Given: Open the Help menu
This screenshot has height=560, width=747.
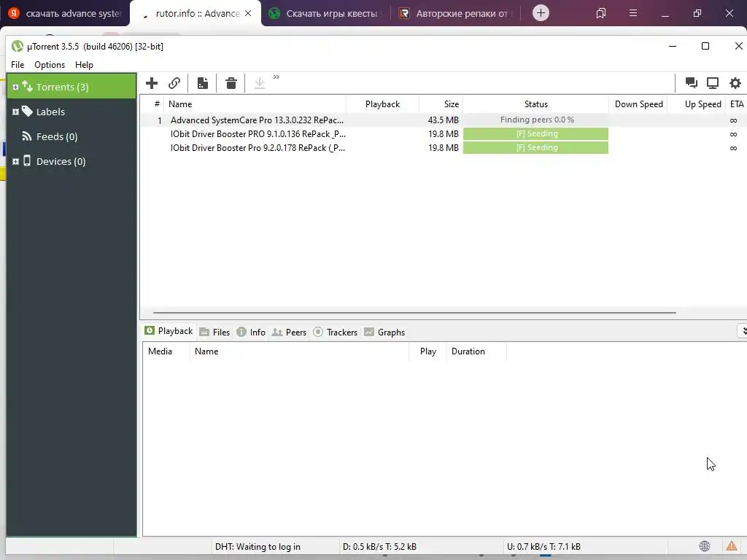Looking at the screenshot, I should point(85,65).
